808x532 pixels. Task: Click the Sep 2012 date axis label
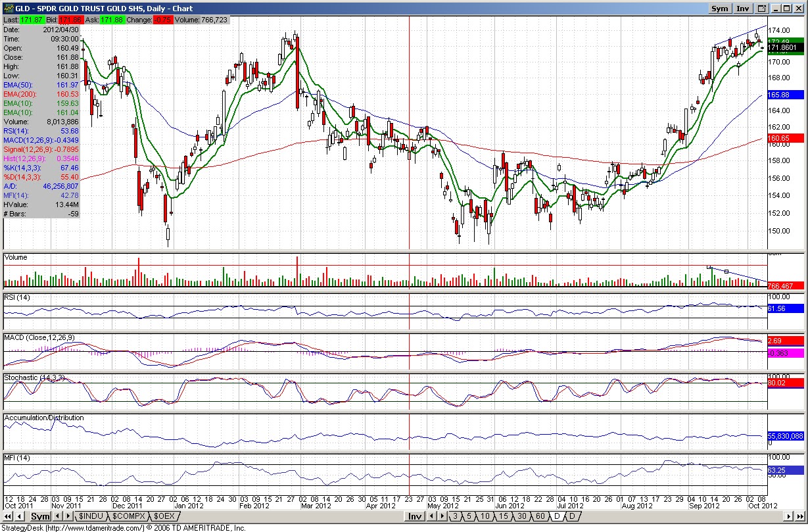click(x=705, y=506)
